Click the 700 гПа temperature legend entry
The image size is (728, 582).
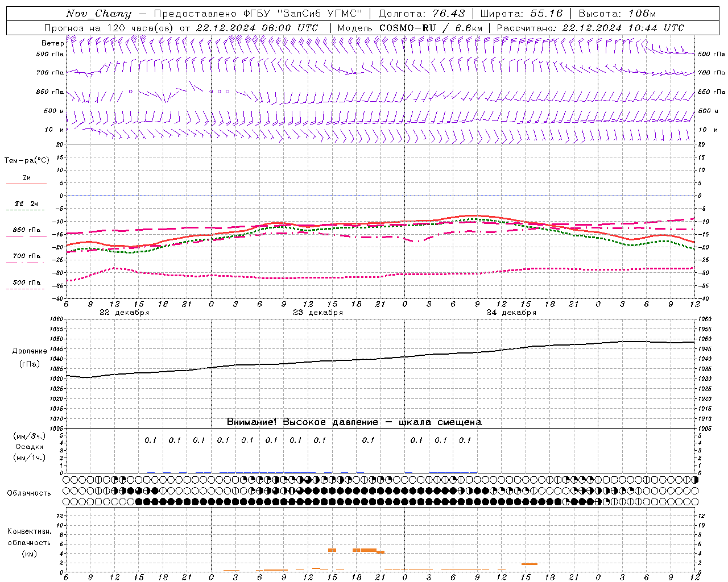(x=26, y=256)
